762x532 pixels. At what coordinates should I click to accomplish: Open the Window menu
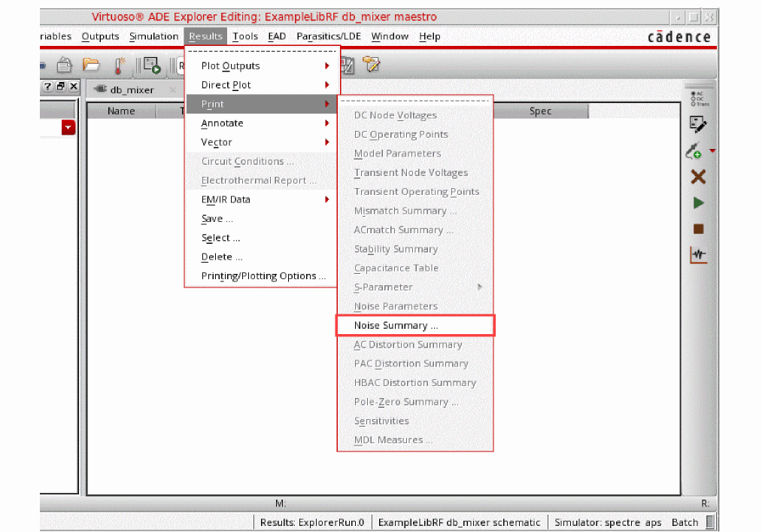(x=390, y=36)
